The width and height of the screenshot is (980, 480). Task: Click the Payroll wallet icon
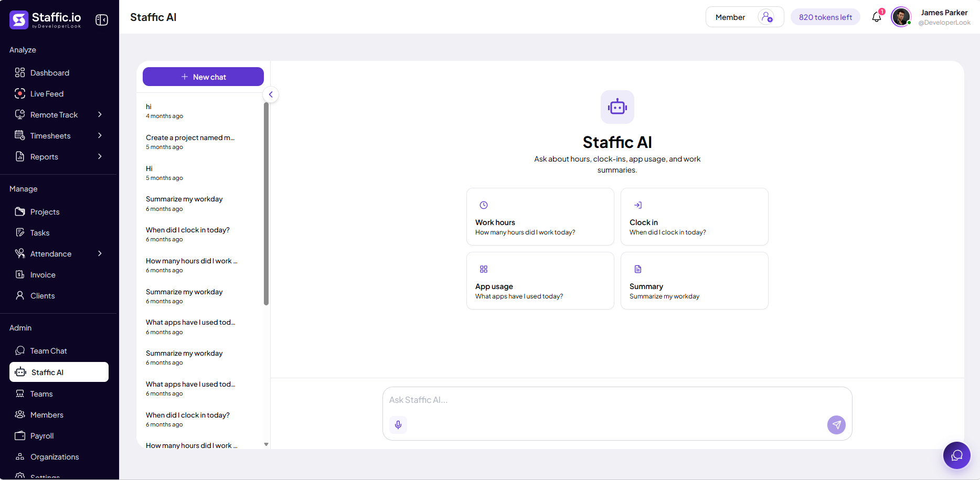[x=20, y=435]
